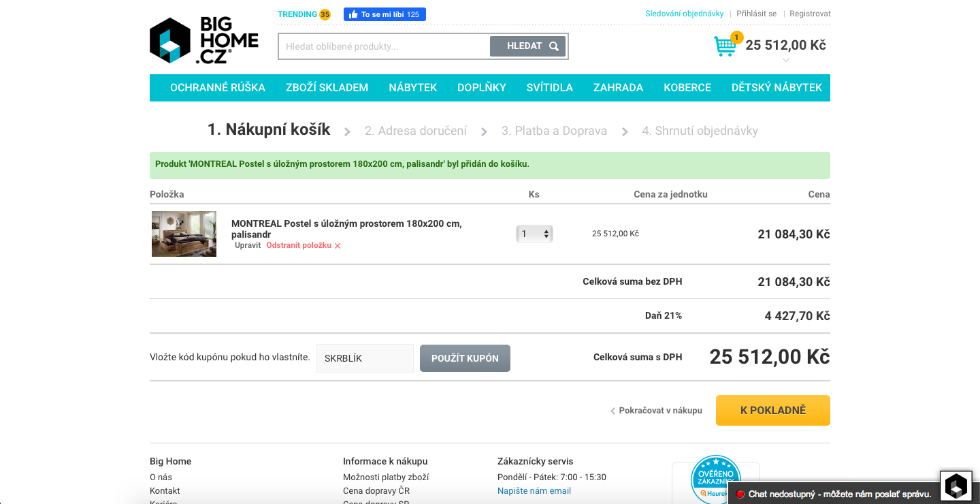Go to step 2. Adresa doručení
The image size is (980, 504).
[416, 131]
